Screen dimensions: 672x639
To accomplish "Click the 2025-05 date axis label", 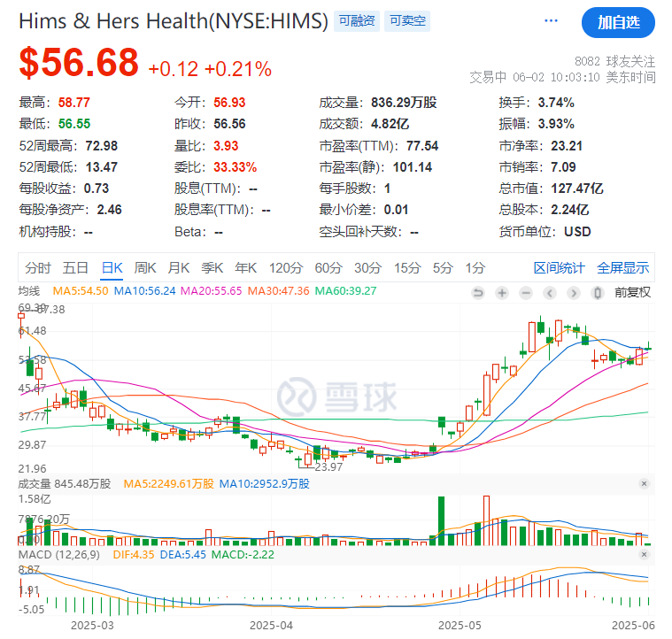I will [460, 626].
